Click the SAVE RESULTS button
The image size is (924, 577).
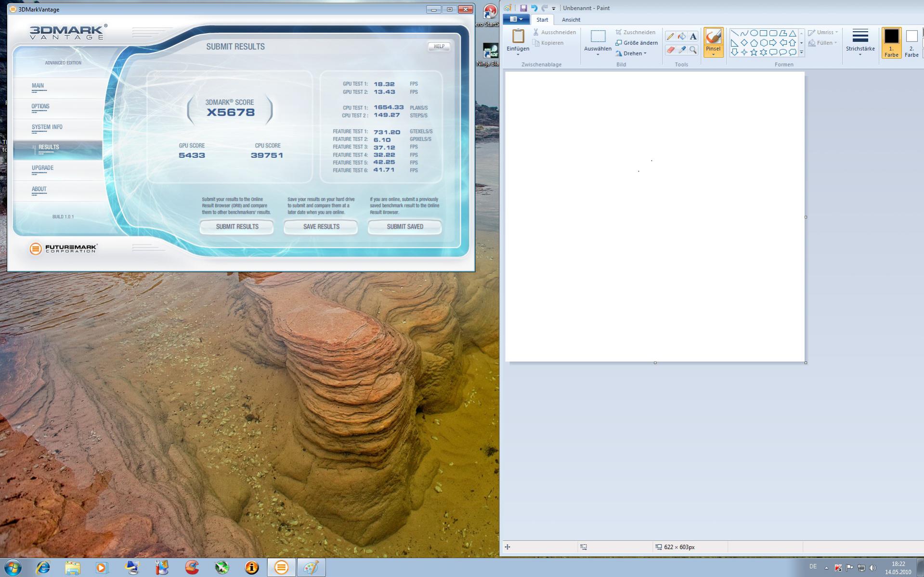point(321,227)
